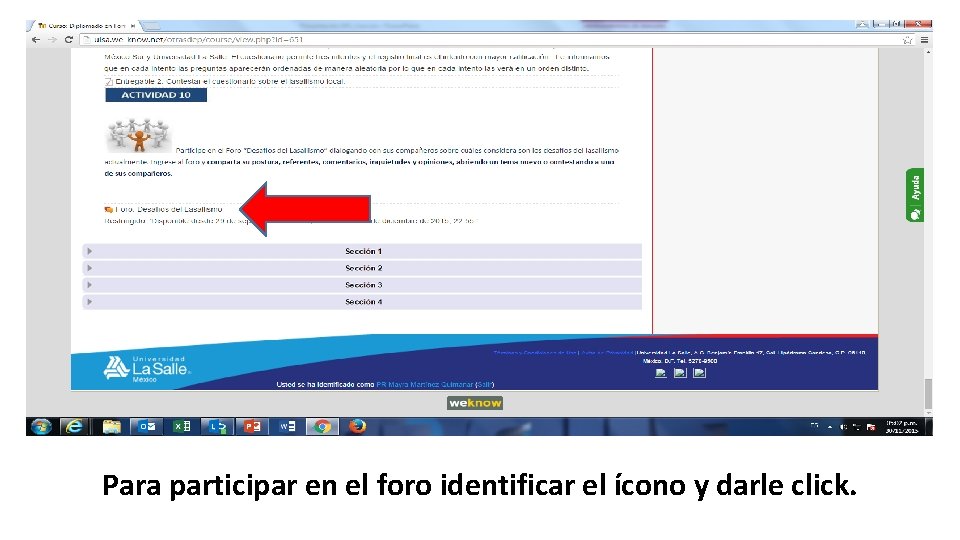This screenshot has height=540, width=960.
Task: Open the green Ayuda help tab
Action: (x=915, y=195)
